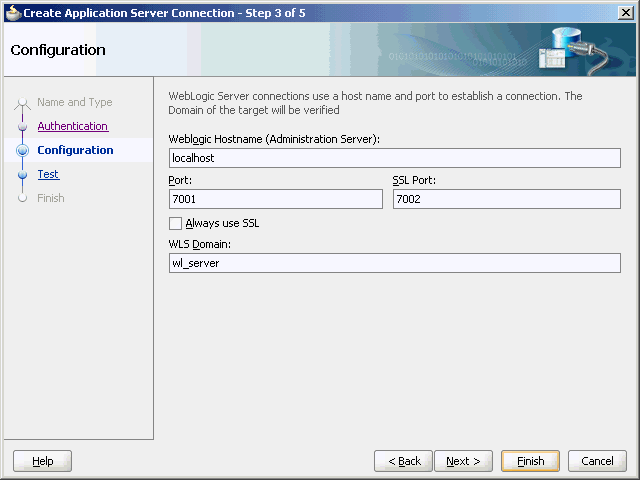Viewport: 640px width, 480px height.
Task: Check the Always use SSL checkbox
Action: coord(176,223)
